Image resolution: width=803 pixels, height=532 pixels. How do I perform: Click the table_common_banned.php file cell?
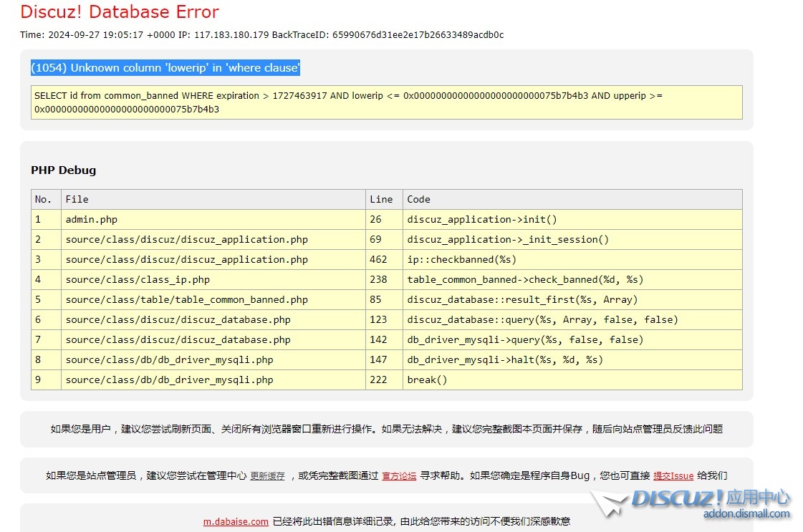click(x=213, y=299)
